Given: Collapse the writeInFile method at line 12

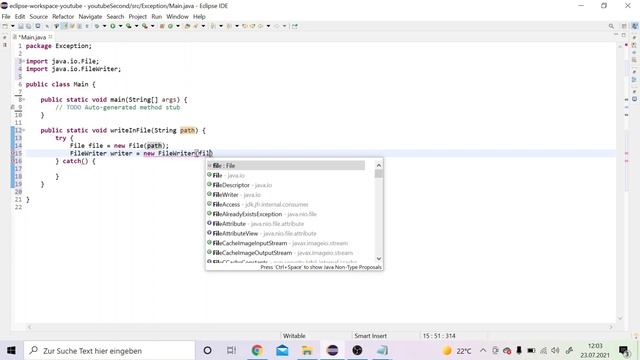Looking at the screenshot, I should [24, 130].
